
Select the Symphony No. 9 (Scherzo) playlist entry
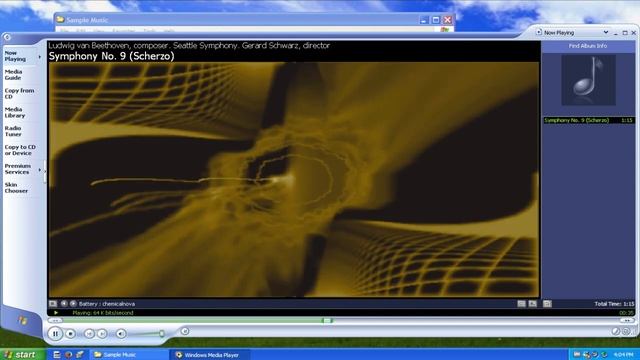click(x=589, y=120)
